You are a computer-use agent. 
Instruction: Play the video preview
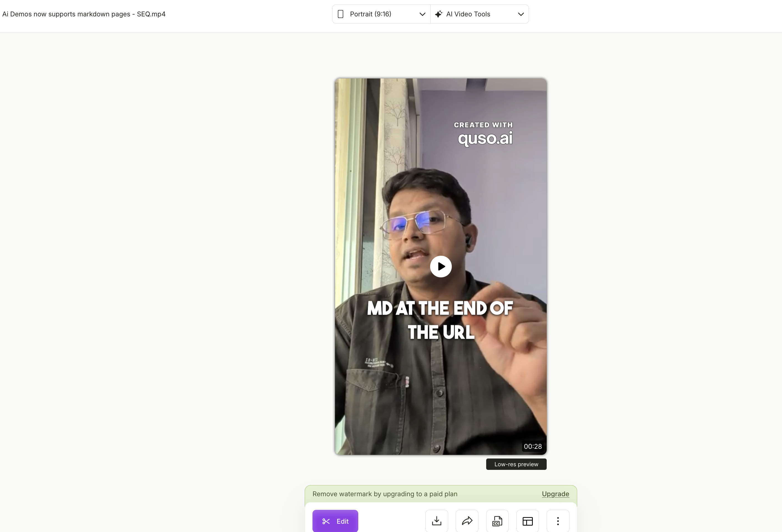440,266
